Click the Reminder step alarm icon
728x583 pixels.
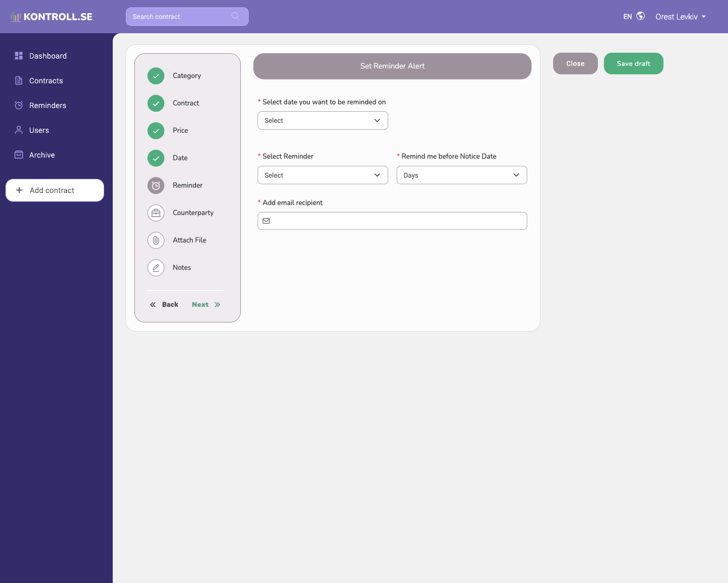point(156,186)
